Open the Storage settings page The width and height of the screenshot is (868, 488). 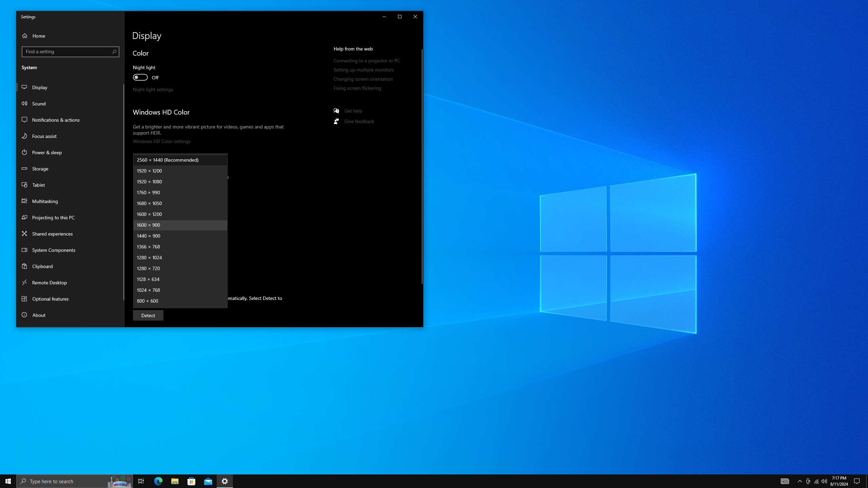pyautogui.click(x=40, y=168)
